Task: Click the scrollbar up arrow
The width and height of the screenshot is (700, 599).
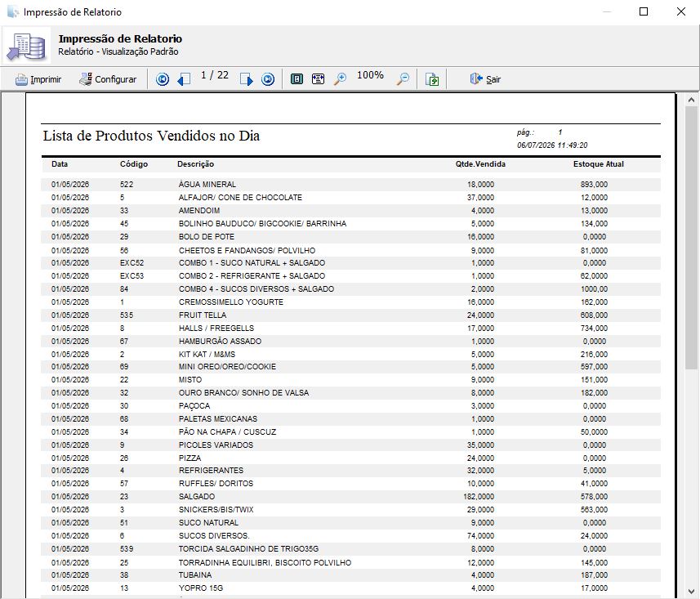Action: point(692,100)
